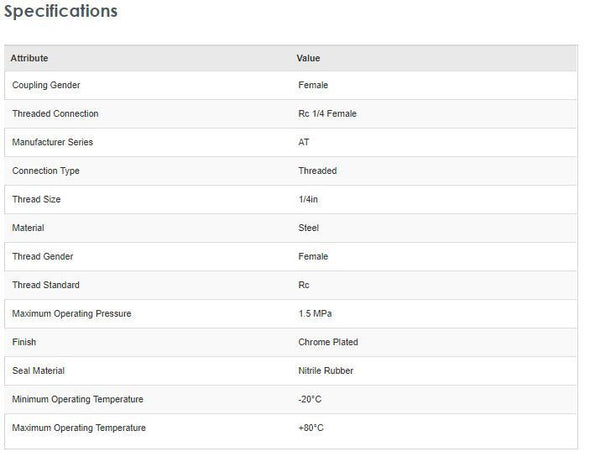Image resolution: width=600 pixels, height=457 pixels.
Task: Select the Coupling Gender attribute cell
Action: coord(46,85)
